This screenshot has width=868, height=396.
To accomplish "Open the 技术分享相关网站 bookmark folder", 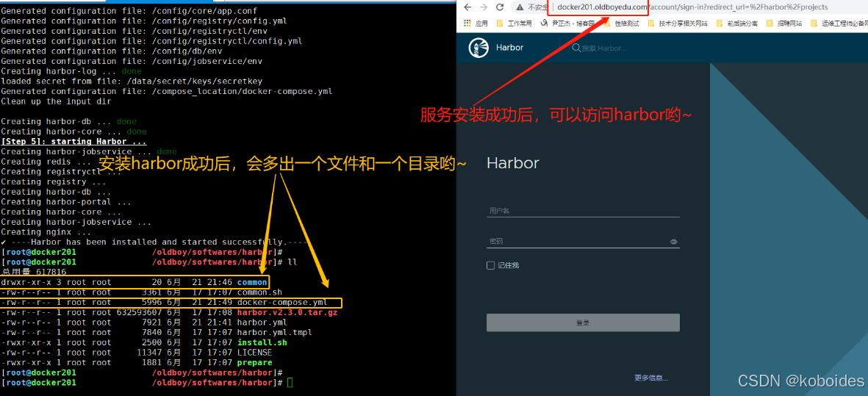I will (678, 24).
